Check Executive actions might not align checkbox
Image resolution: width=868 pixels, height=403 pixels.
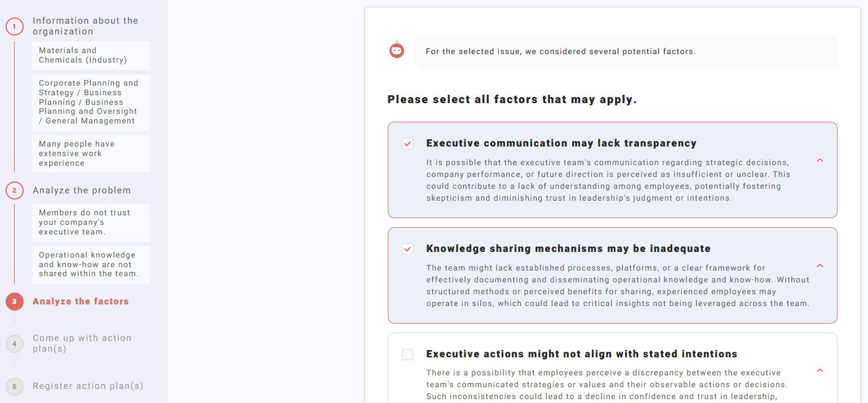408,355
